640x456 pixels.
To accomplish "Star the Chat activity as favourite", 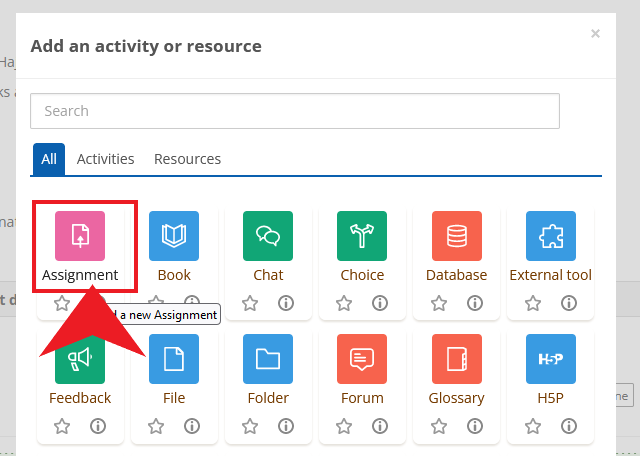I will 250,303.
